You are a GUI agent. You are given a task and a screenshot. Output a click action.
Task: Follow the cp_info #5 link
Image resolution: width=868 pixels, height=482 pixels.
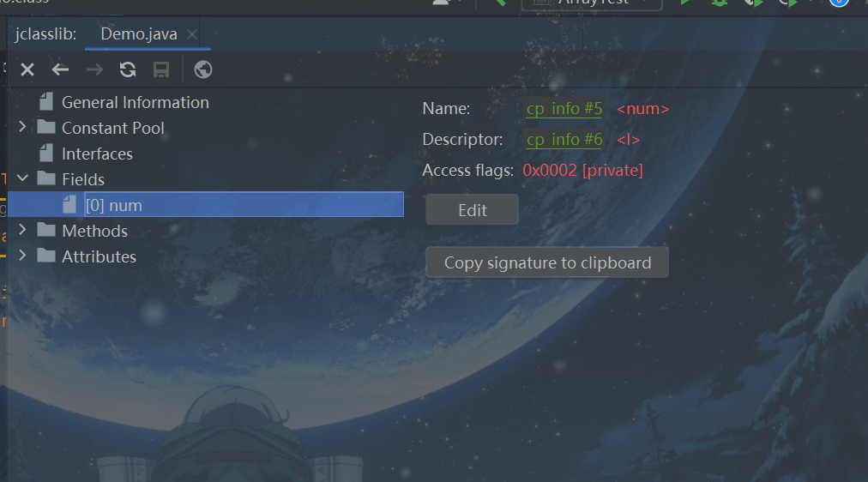tap(564, 108)
